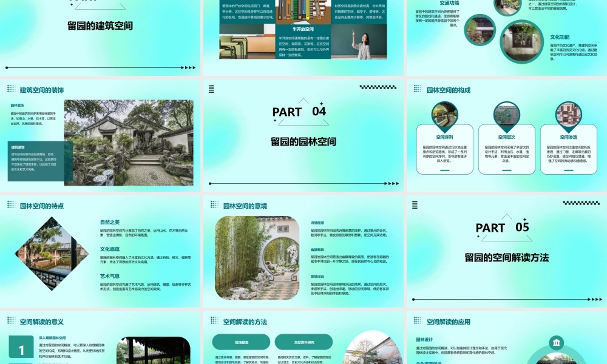Click the 空间解读的应用 slide title
The width and height of the screenshot is (607, 364).
coord(449,322)
